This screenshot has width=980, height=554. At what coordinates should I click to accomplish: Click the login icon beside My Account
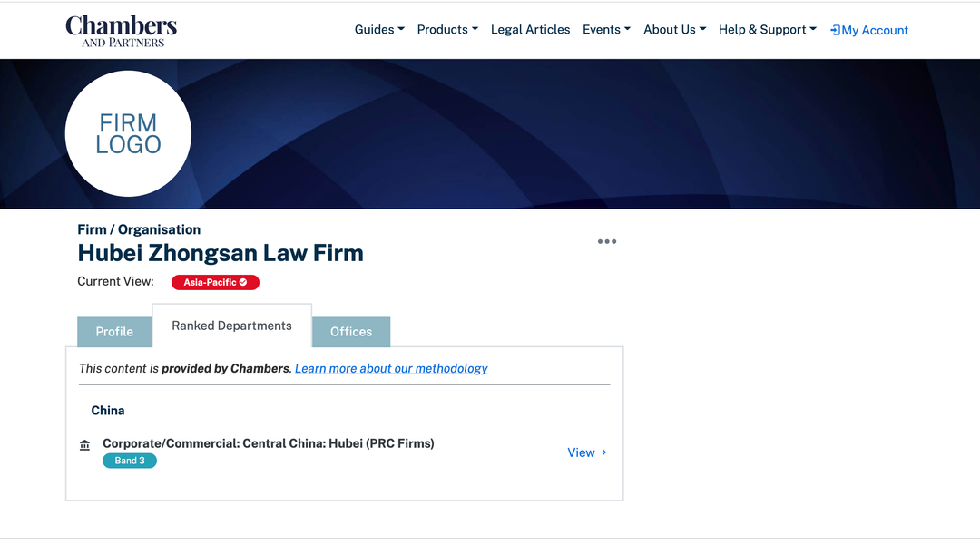(836, 30)
